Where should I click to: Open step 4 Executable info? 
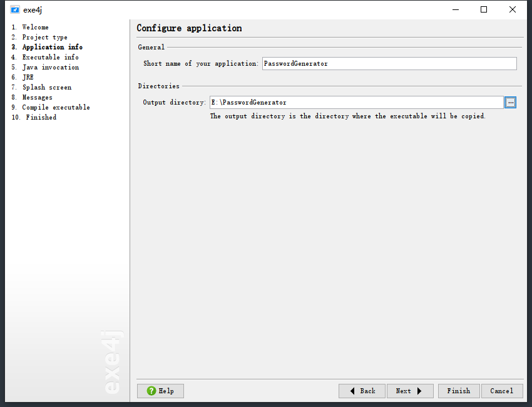[x=45, y=58]
